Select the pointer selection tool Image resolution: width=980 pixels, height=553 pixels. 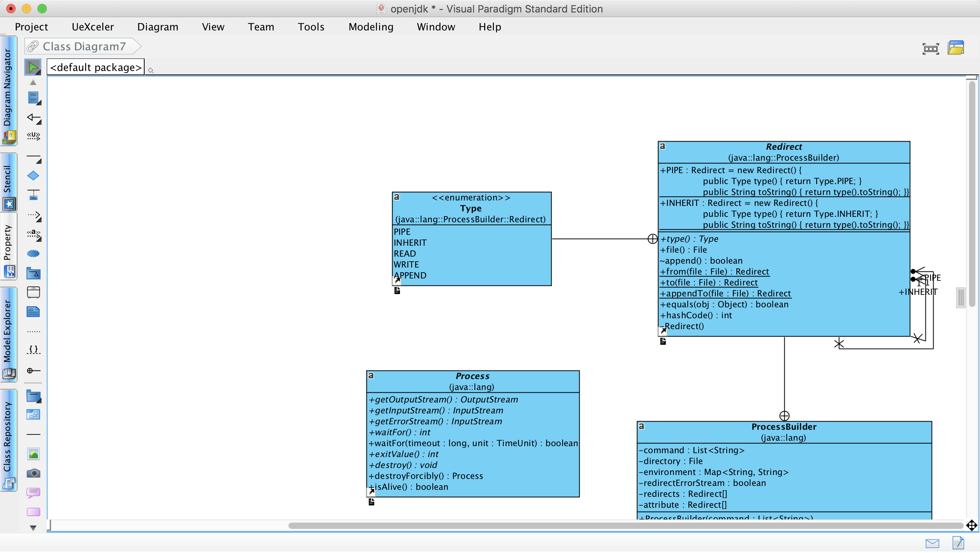coord(33,67)
